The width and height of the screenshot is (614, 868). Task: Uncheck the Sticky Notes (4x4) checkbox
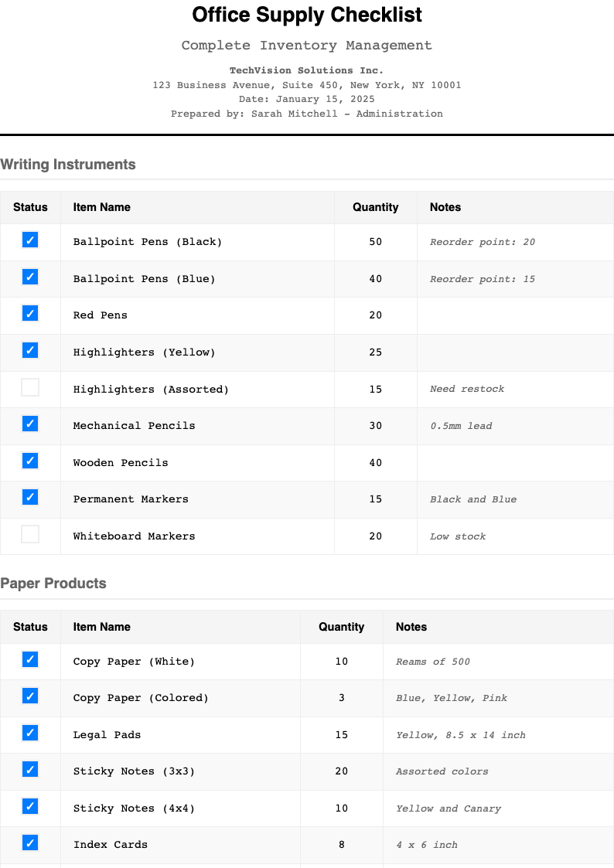(x=30, y=807)
